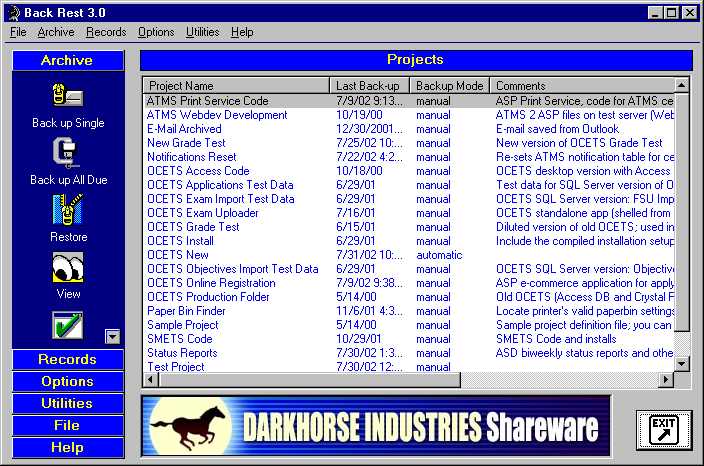Click the 'New version of OCETS Grade Test' comment
Viewport: 704px width, 466px height.
(x=579, y=143)
